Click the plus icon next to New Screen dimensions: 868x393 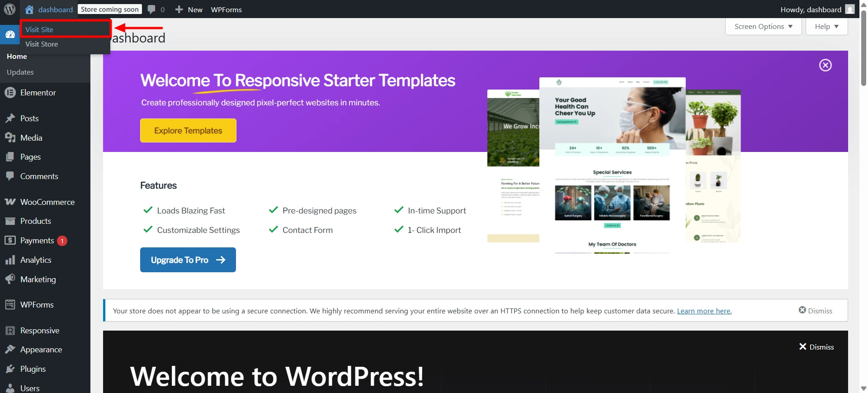click(x=179, y=9)
